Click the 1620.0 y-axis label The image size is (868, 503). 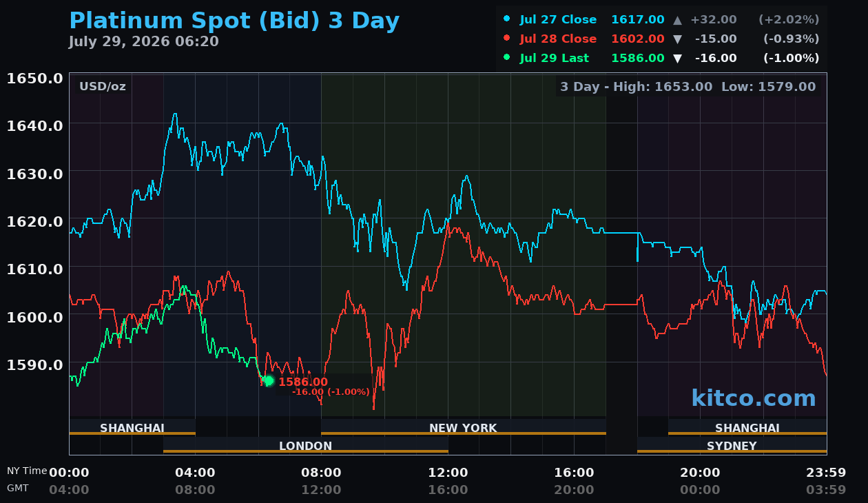point(35,221)
